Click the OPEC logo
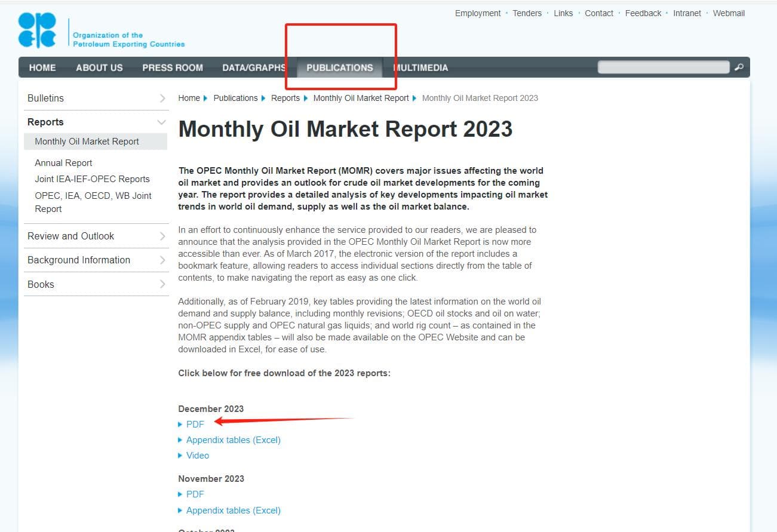 37,30
